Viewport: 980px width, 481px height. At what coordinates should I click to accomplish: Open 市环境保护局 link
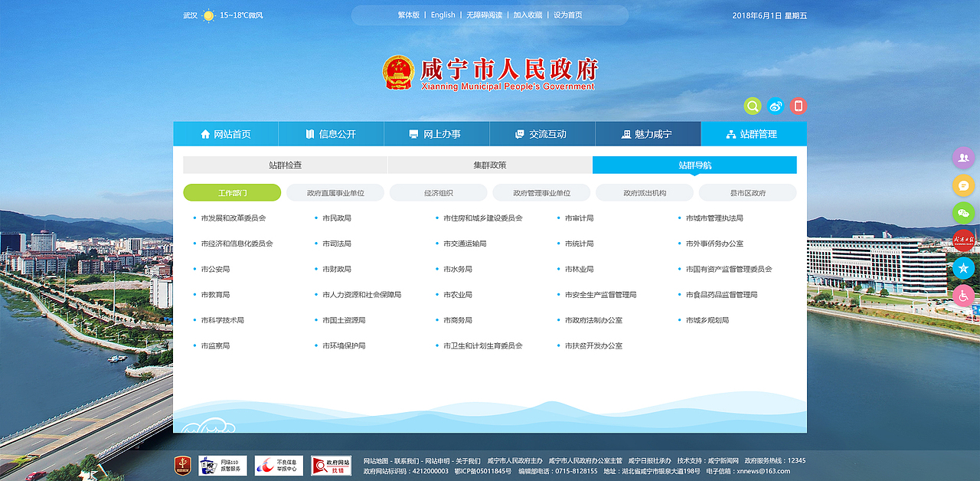point(344,346)
